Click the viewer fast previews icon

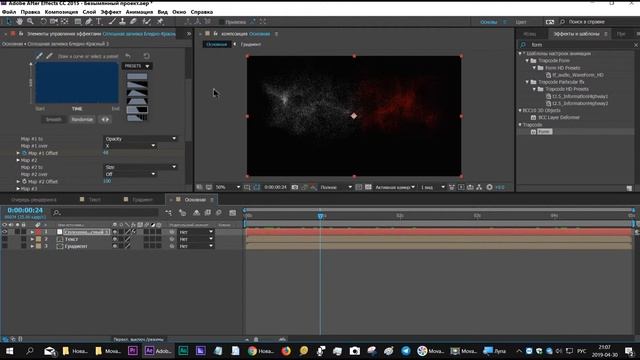point(461,187)
